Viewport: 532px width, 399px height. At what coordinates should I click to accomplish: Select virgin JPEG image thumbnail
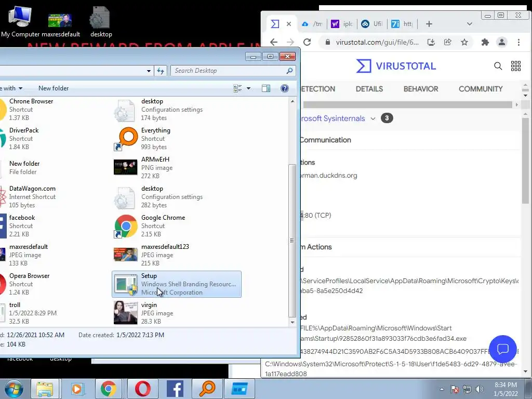click(126, 312)
